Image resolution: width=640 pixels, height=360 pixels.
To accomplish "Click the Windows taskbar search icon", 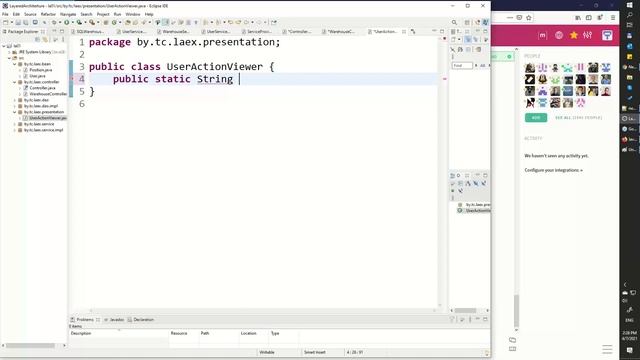I will point(629,15).
